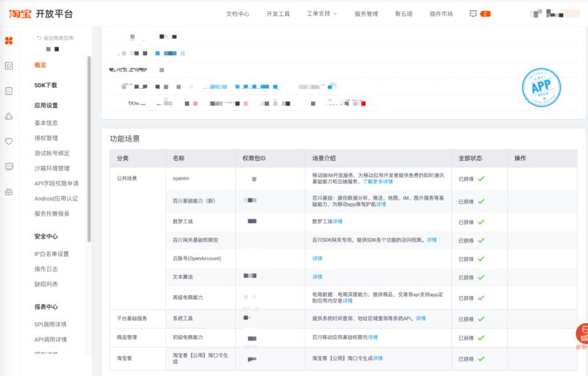Image resolution: width=588 pixels, height=376 pixels.
Task: Open 服务管理 in the top navigation
Action: (x=366, y=14)
